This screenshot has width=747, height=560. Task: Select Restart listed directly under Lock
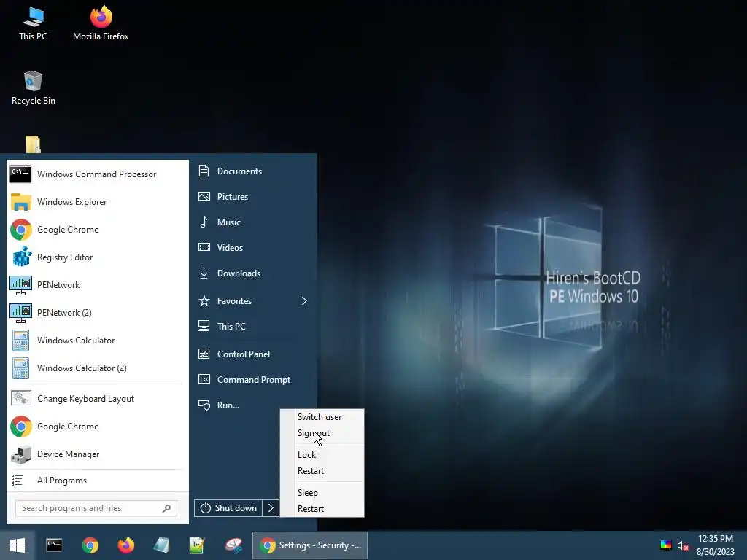point(322,471)
